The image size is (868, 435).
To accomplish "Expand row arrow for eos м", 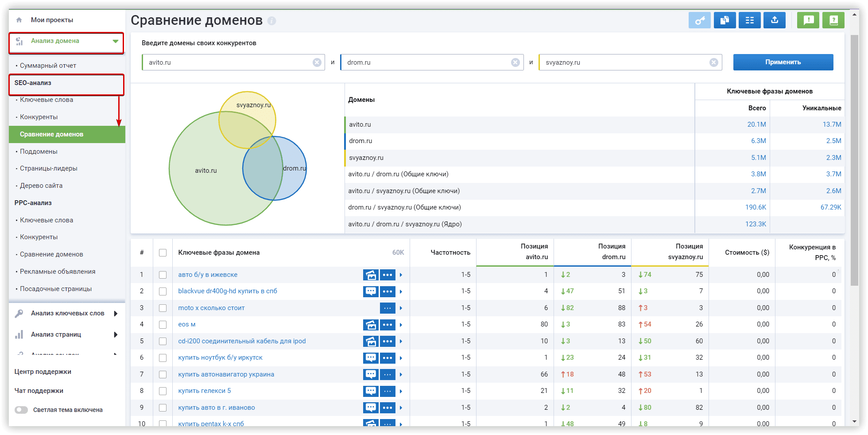I will (401, 325).
